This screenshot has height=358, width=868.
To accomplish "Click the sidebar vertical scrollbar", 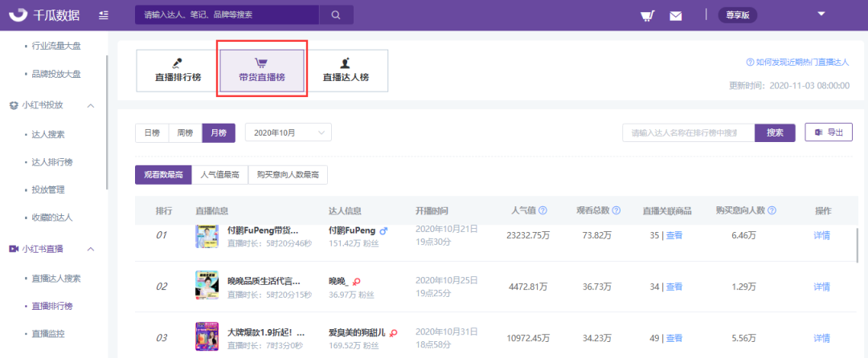I will pos(107,121).
